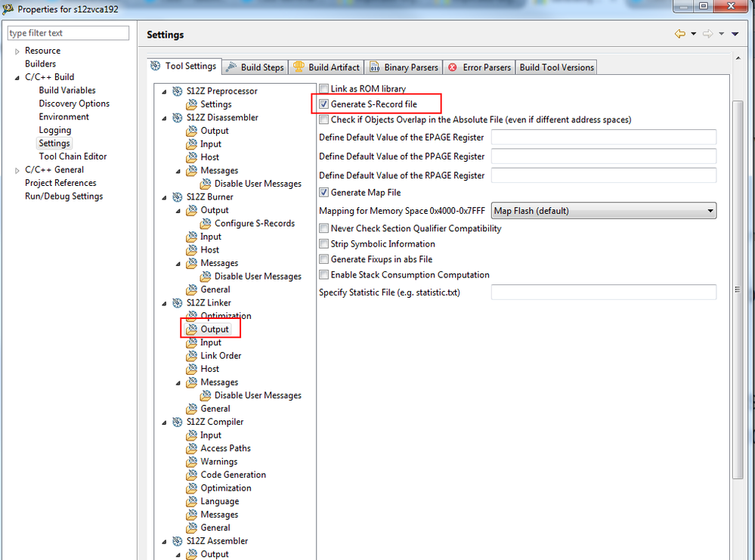Click the Specify Statistic File field
Screen dimensions: 755x560
tap(603, 292)
